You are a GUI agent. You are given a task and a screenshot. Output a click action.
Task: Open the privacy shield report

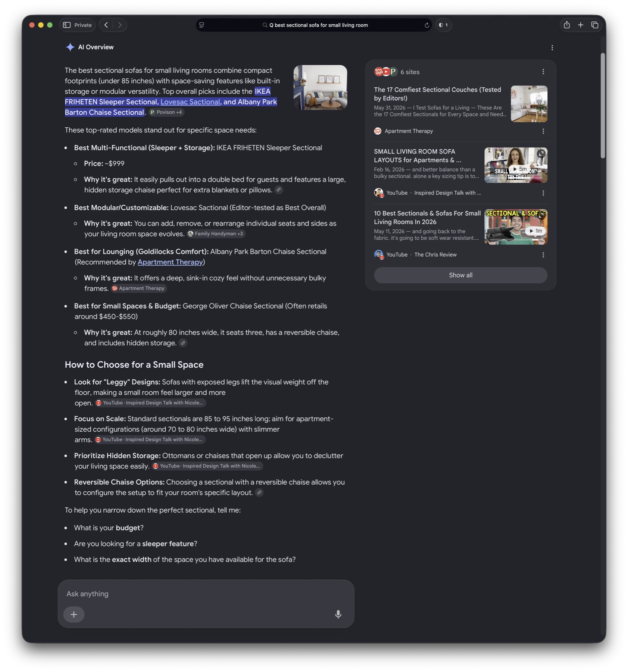[x=443, y=25]
